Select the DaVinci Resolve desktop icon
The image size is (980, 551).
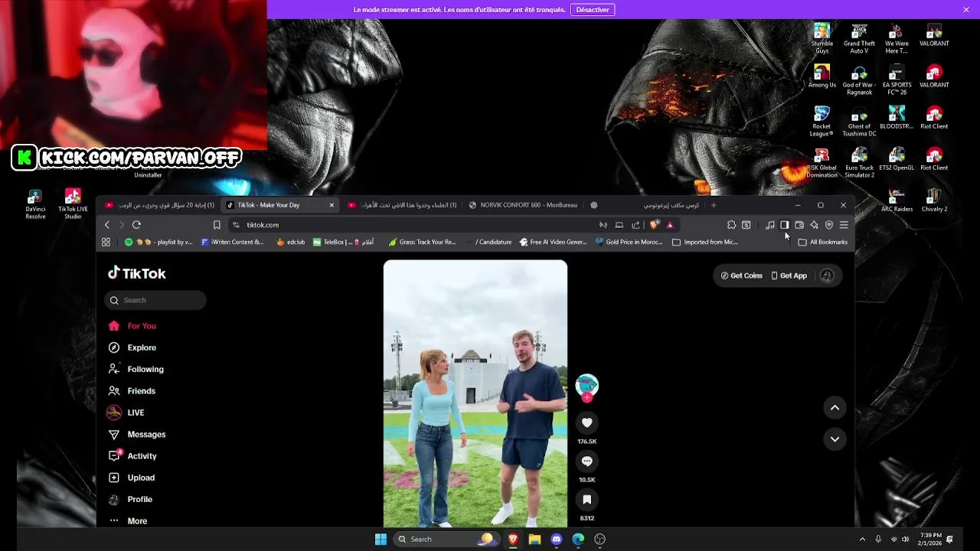coord(35,204)
